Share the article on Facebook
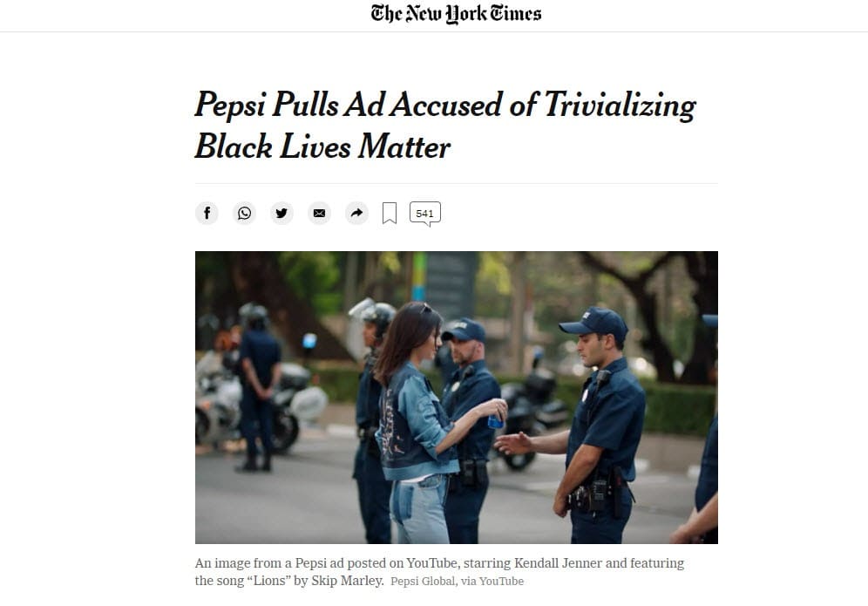 point(207,213)
